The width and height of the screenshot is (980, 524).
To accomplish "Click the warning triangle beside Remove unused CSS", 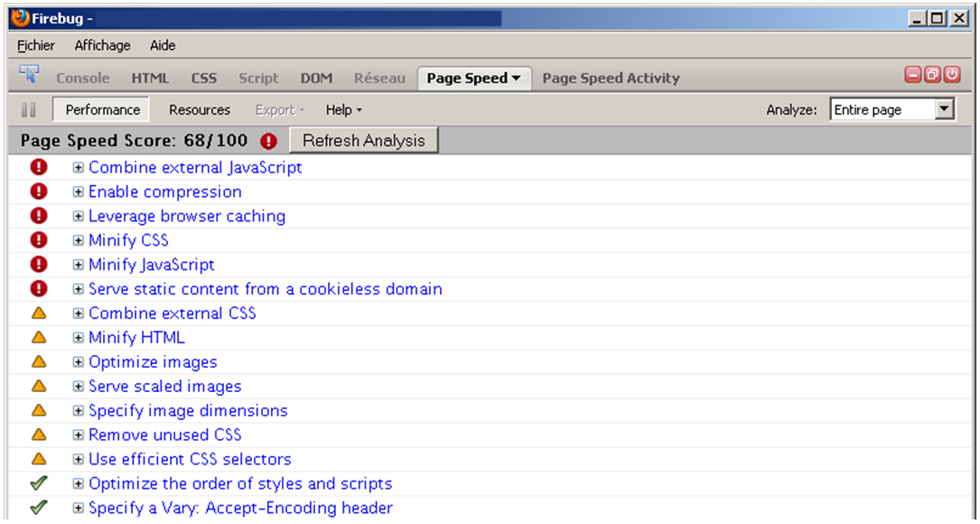I will [x=37, y=435].
